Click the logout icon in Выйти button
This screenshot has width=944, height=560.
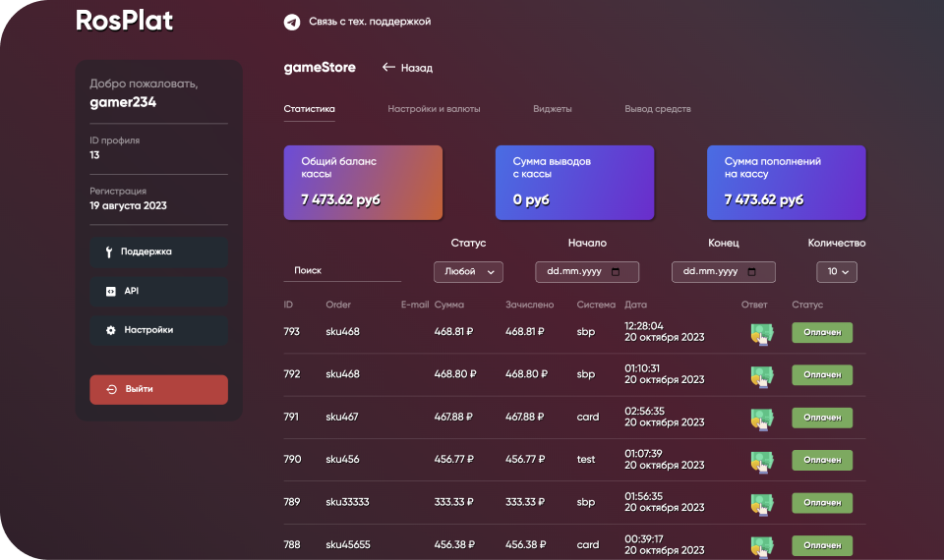[x=111, y=389]
